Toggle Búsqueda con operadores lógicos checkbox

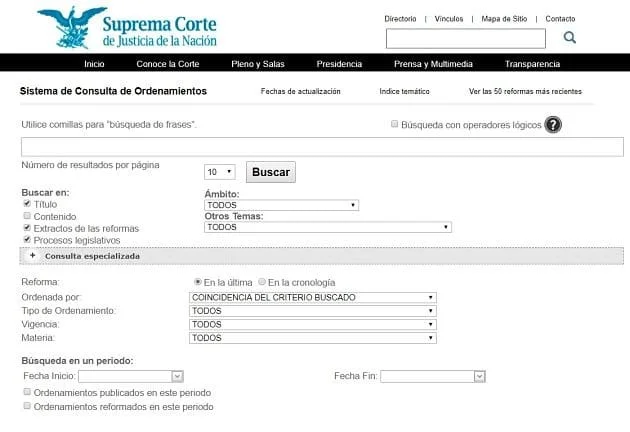click(395, 125)
